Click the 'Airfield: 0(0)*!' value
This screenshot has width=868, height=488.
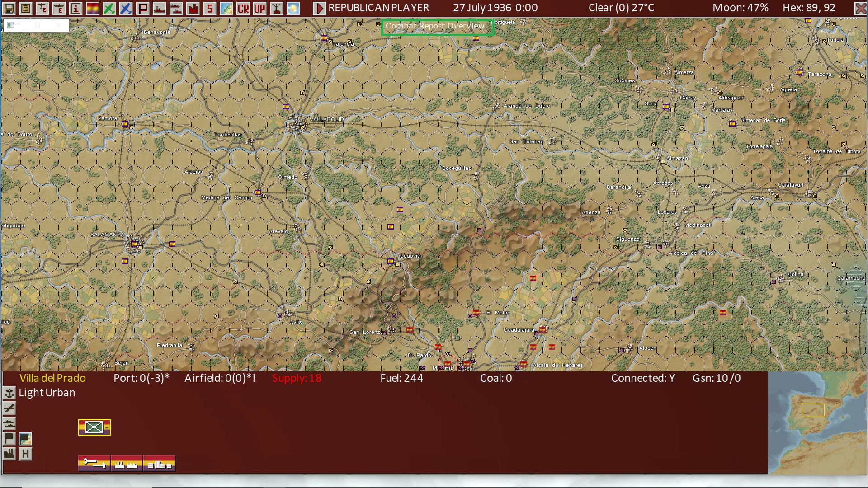[x=220, y=378]
